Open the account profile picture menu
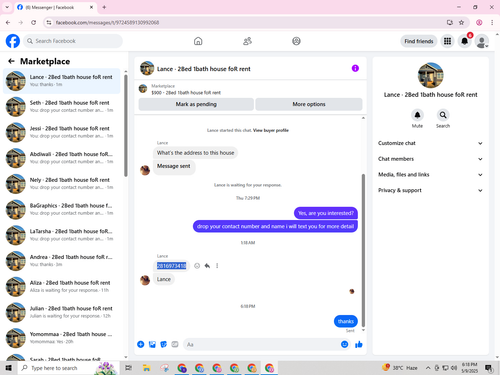 [x=482, y=41]
